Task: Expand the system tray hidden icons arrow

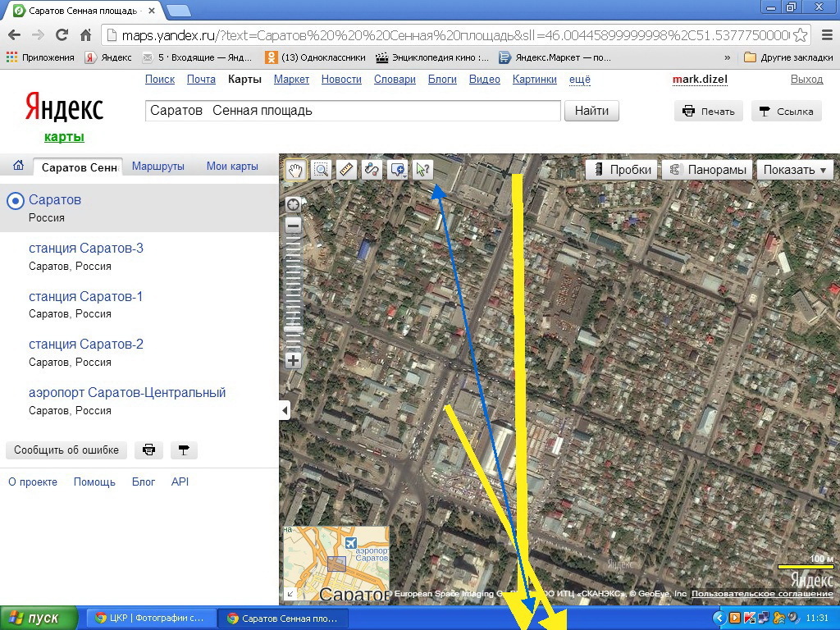Action: pyautogui.click(x=719, y=619)
